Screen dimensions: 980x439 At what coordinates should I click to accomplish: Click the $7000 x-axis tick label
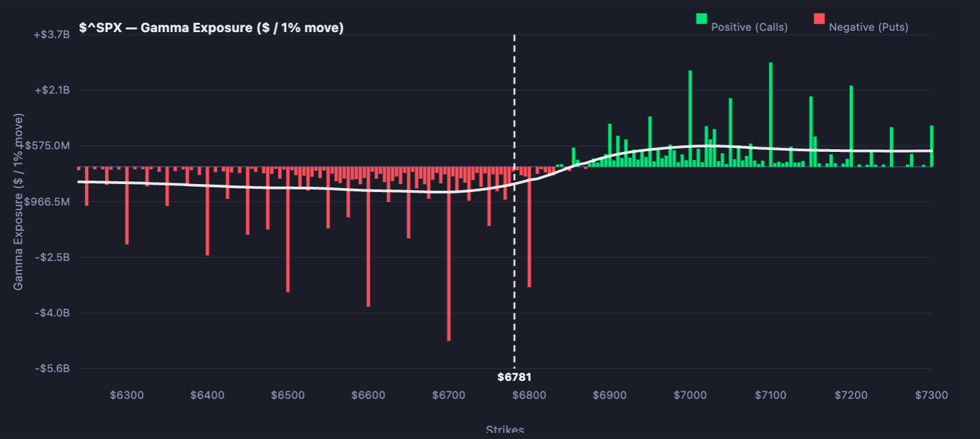[x=690, y=396]
